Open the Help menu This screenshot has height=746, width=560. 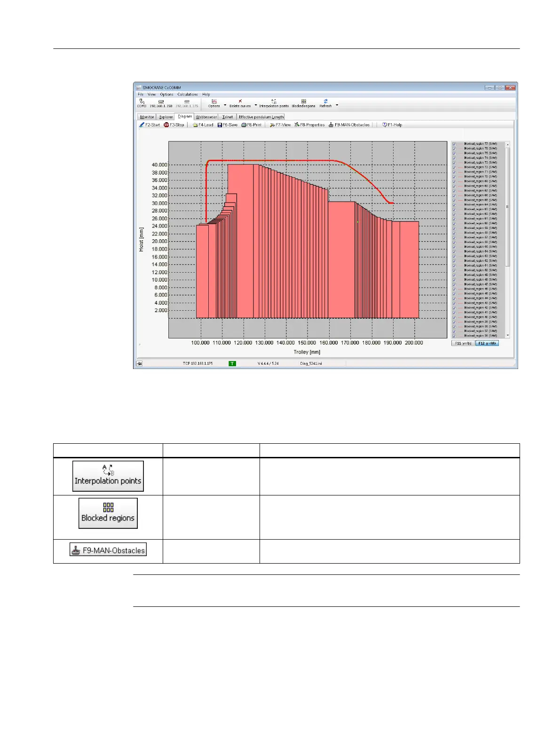point(206,94)
